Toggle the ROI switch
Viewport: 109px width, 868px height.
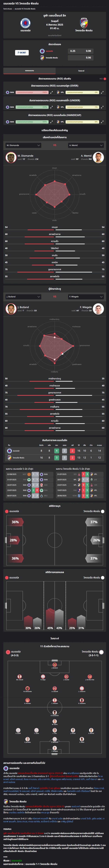click(104, 79)
